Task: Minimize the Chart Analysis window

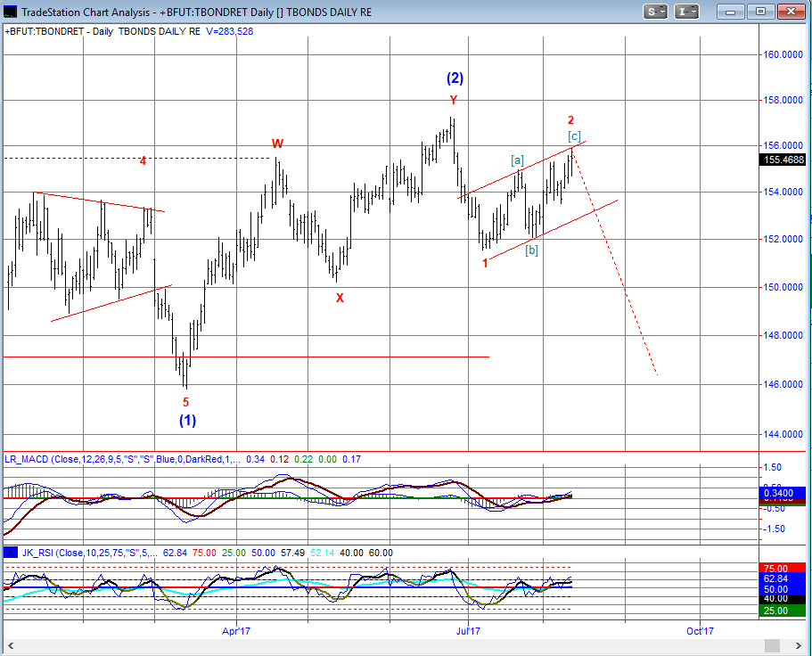Action: (731, 12)
